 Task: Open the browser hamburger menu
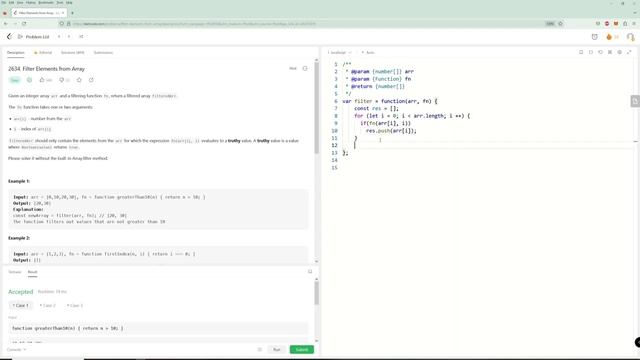coord(634,24)
